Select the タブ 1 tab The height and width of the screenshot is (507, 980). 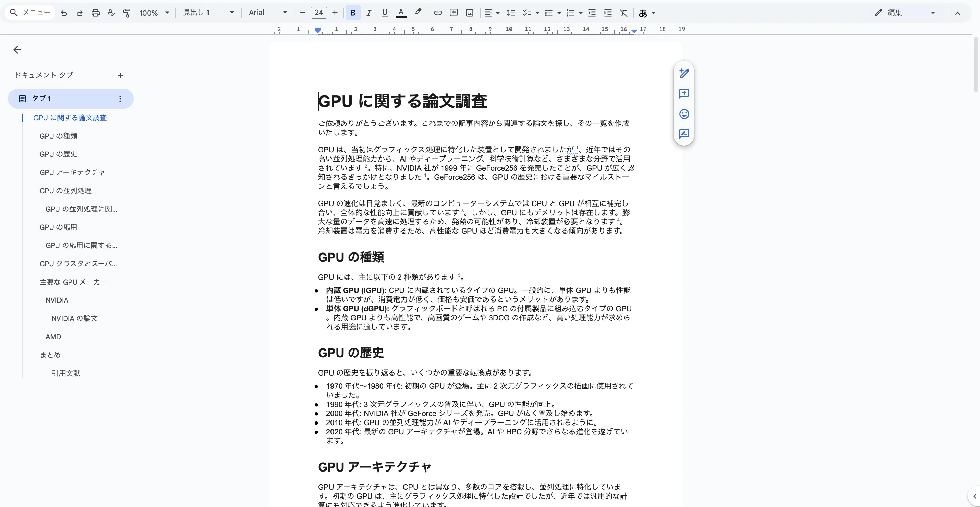[71, 99]
